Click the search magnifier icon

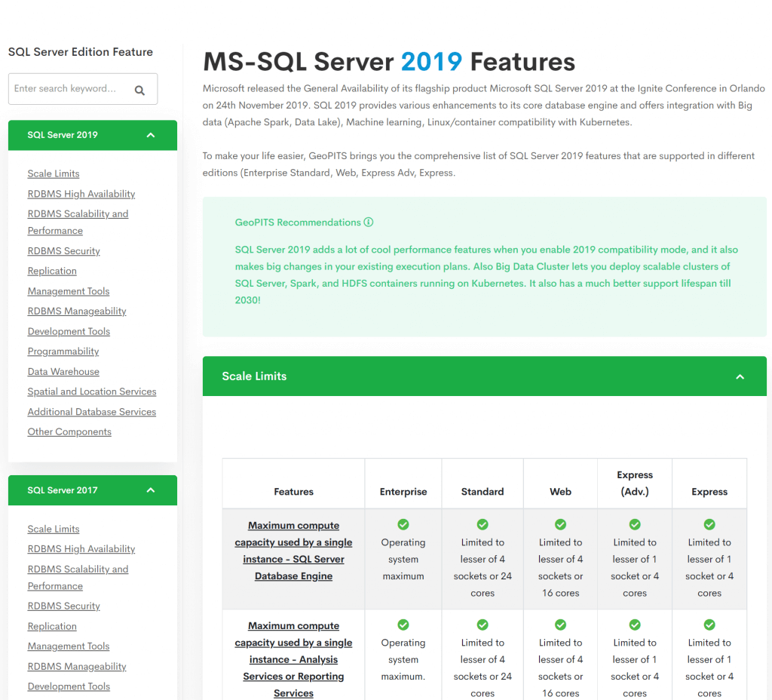[x=139, y=91]
